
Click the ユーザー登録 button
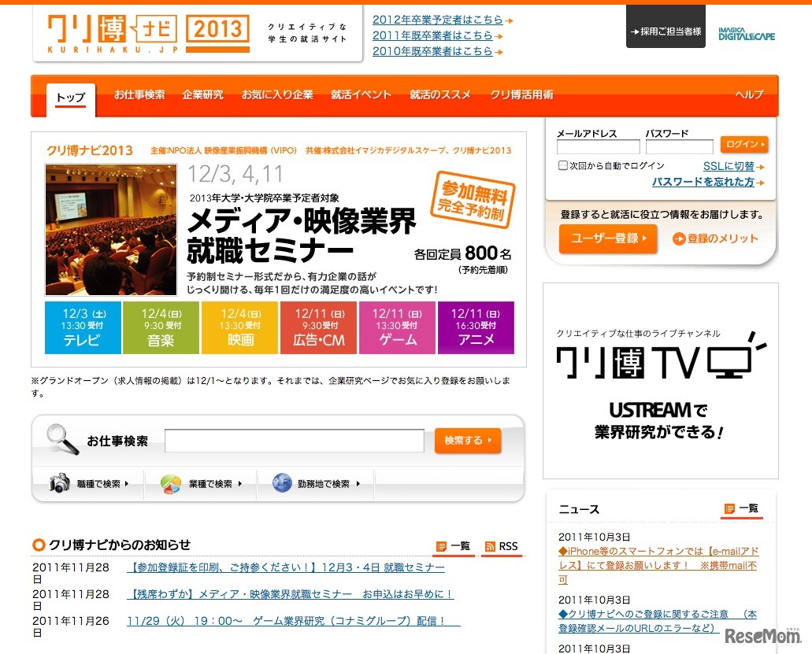608,238
